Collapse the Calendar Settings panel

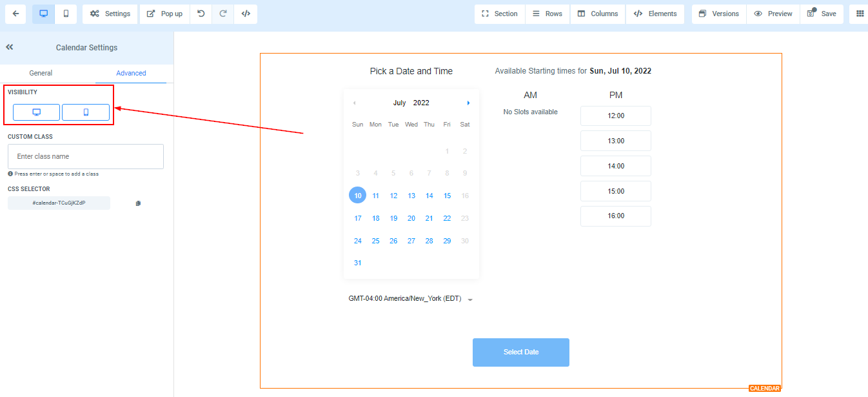coord(10,47)
